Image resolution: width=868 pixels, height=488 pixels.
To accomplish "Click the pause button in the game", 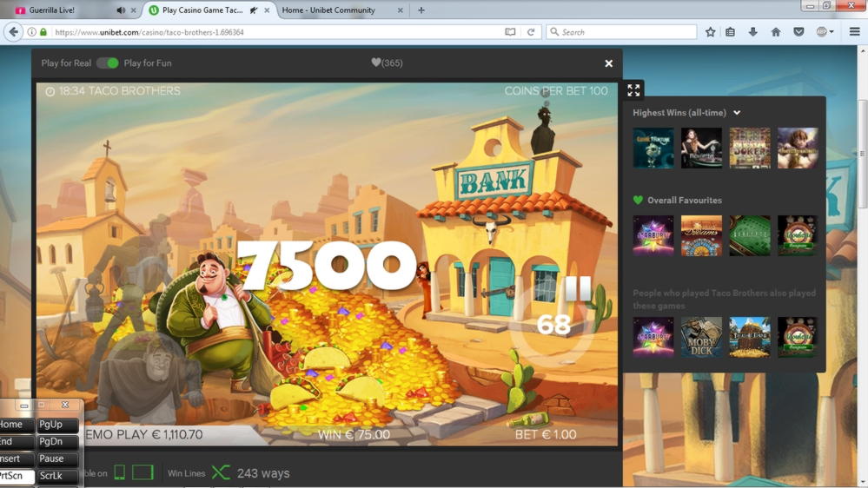I will [578, 288].
